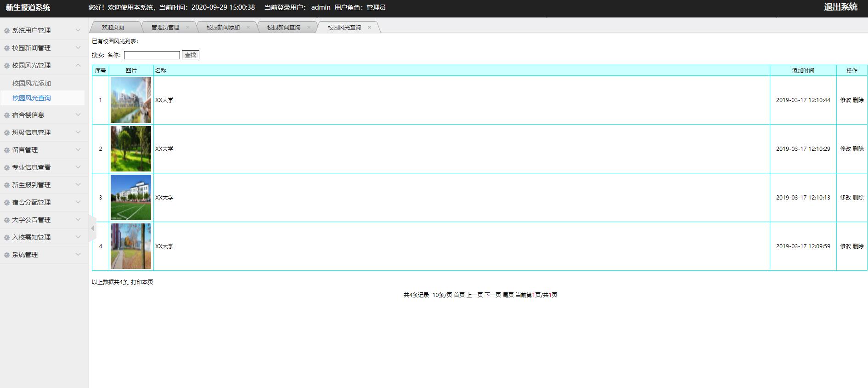This screenshot has height=388, width=868.
Task: Click the gear icon beside 宿舍分配管理
Action: click(7, 203)
